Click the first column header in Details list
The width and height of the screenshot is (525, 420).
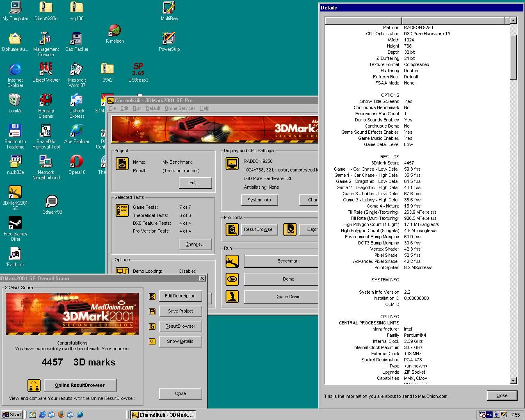tap(363, 21)
